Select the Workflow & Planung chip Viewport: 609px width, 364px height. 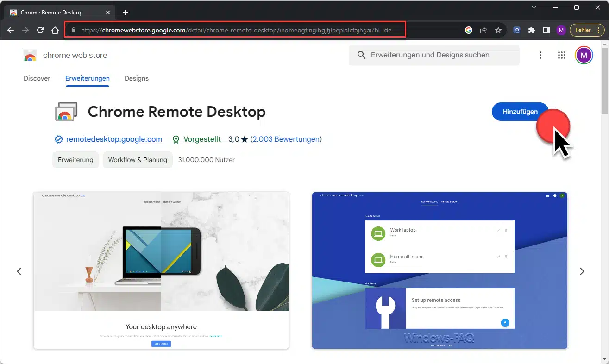click(138, 160)
